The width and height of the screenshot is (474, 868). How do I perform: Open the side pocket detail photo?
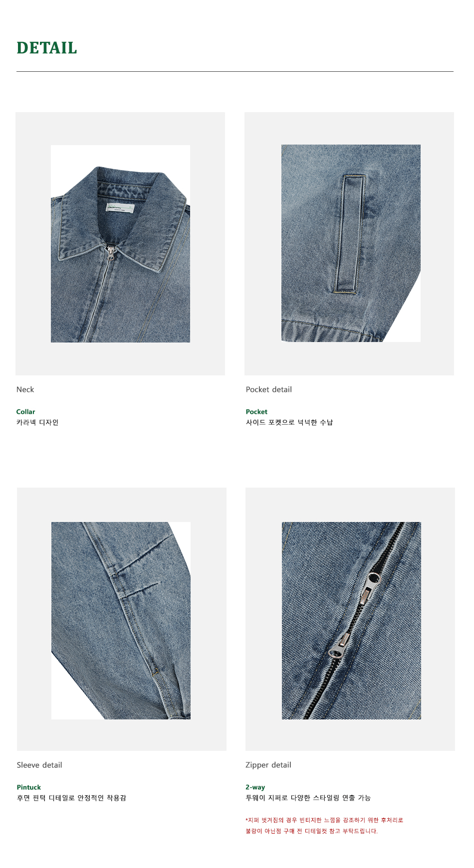pos(351,243)
